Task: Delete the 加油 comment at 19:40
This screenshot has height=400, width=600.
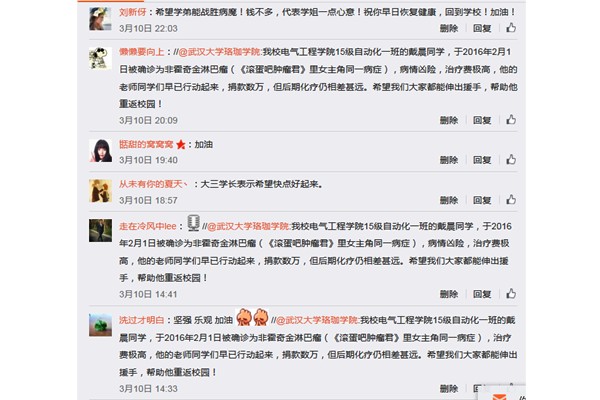Action: 449,160
